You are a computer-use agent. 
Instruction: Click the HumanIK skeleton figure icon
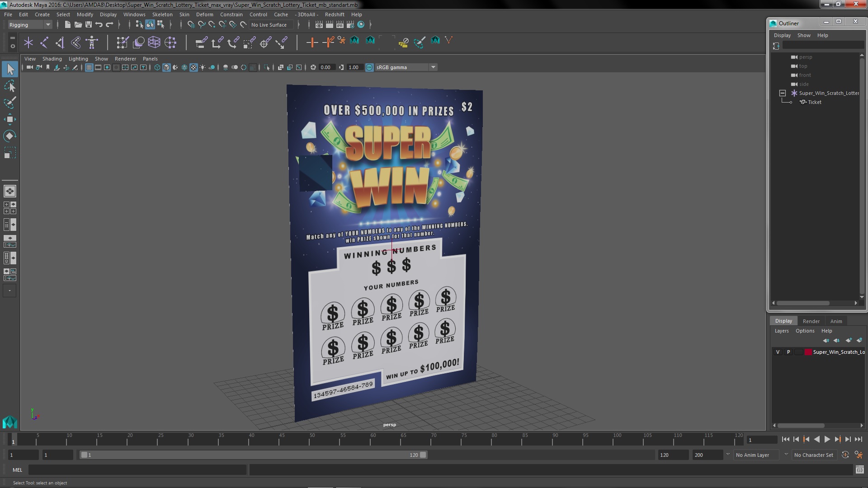click(x=92, y=42)
